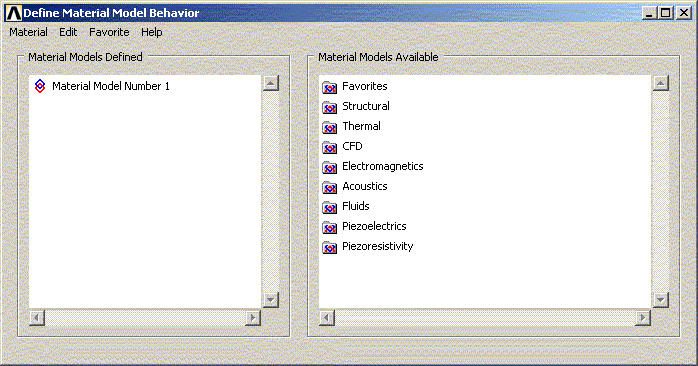Click down arrow of Models Available scrollbar
Viewport: 698px width, 366px height.
click(x=661, y=300)
